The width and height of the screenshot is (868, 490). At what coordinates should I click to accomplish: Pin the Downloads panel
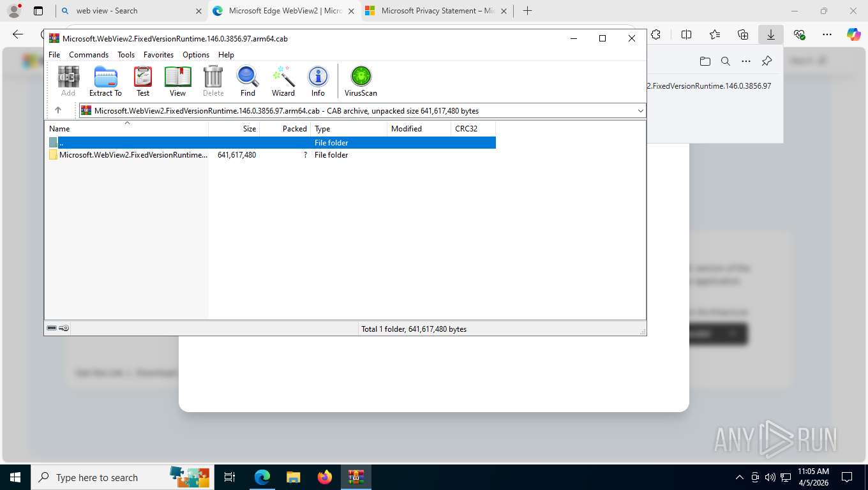click(x=767, y=61)
